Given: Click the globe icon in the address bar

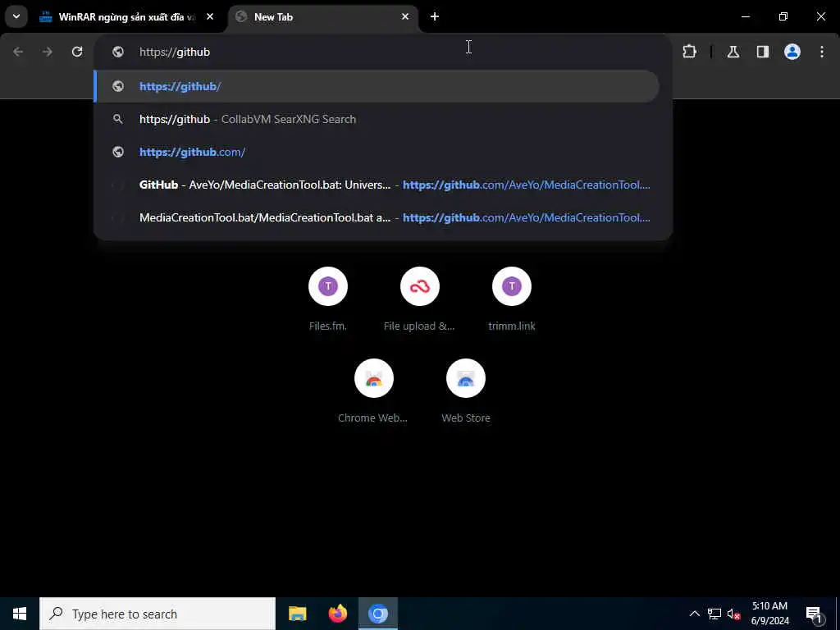Looking at the screenshot, I should [118, 52].
